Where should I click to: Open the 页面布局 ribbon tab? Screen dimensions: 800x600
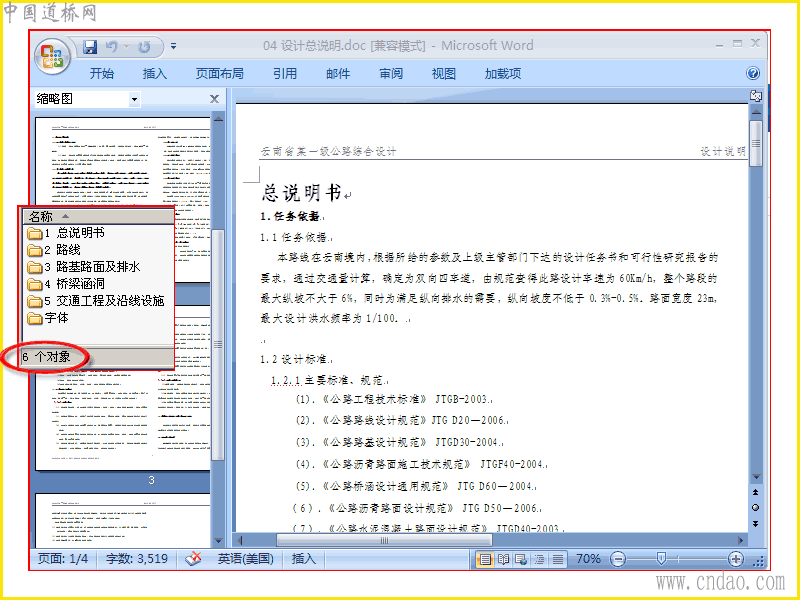pyautogui.click(x=219, y=73)
